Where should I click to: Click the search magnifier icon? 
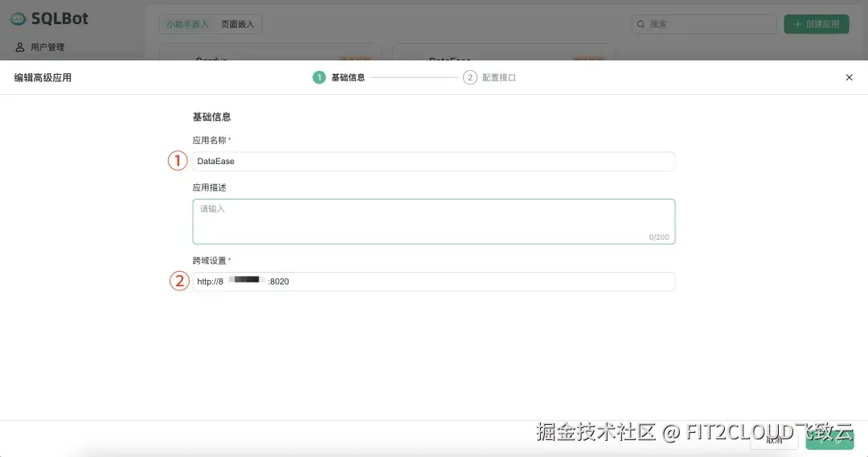[641, 24]
